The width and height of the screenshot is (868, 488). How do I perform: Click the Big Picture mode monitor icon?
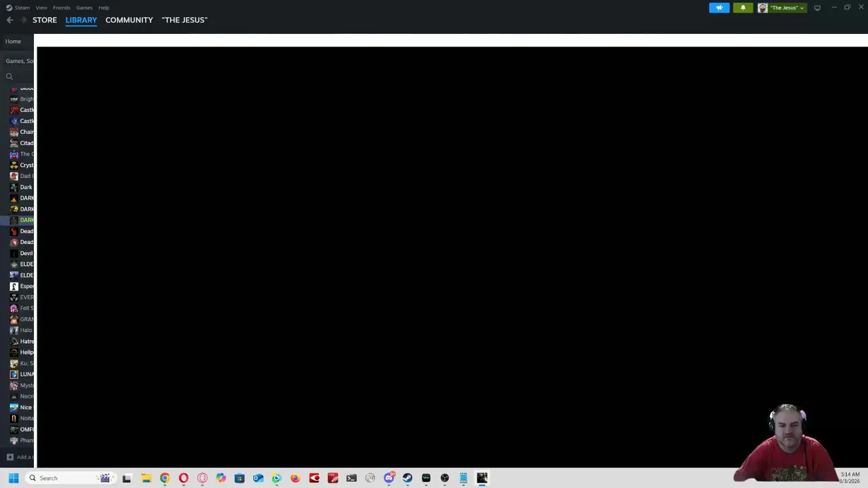pyautogui.click(x=817, y=7)
